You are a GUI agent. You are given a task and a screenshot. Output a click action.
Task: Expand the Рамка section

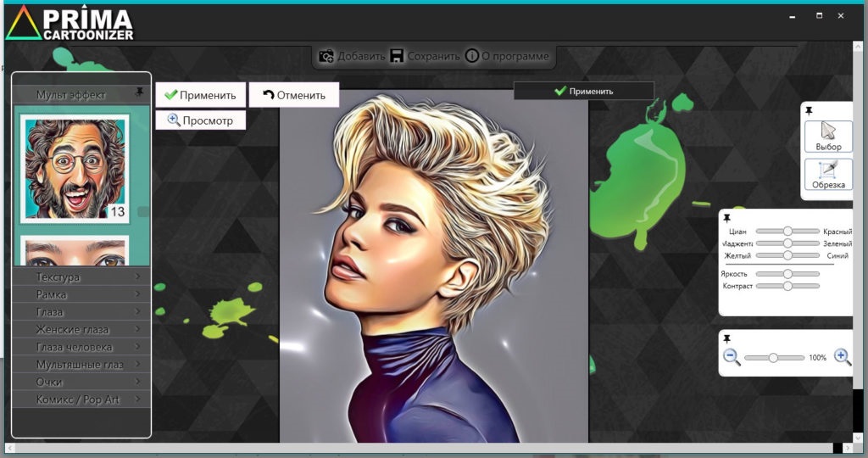[x=81, y=294]
